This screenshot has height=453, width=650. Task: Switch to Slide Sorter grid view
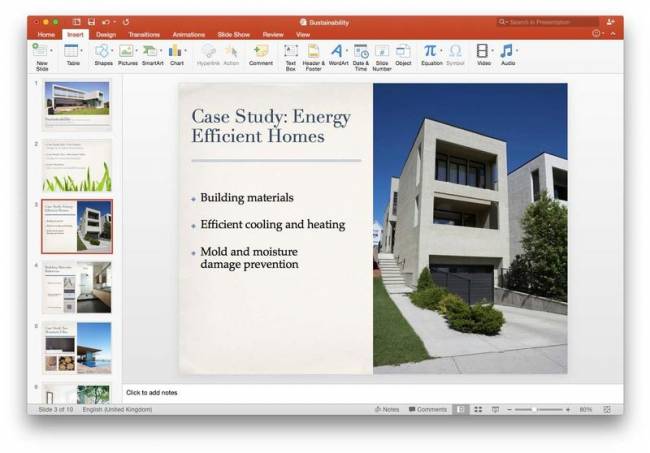click(478, 409)
